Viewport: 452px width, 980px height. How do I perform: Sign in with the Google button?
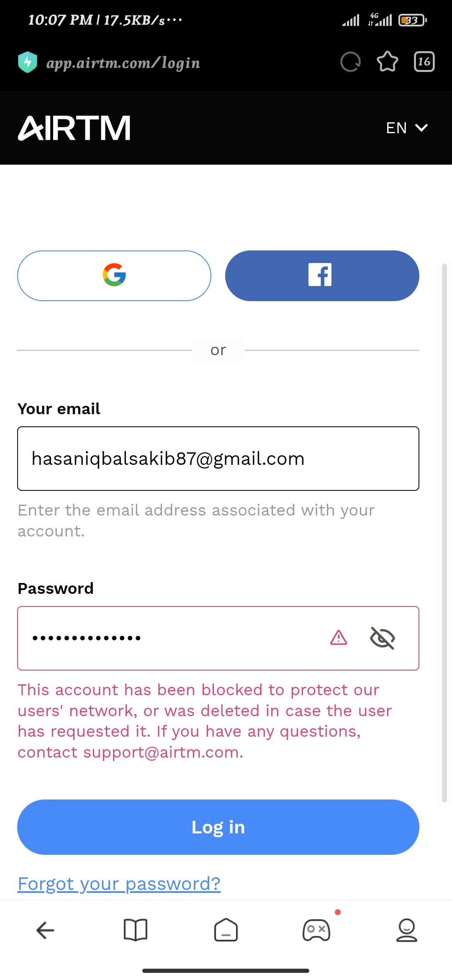(x=114, y=276)
